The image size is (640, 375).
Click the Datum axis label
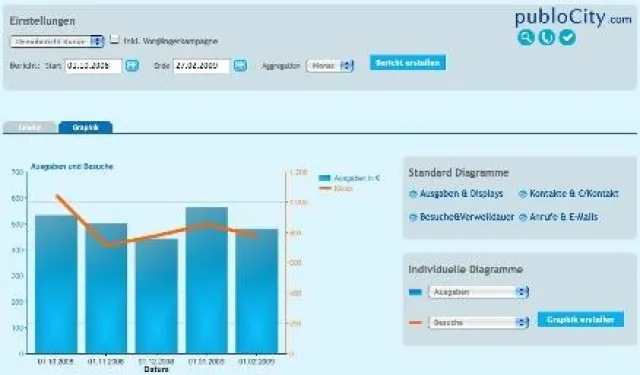point(156,369)
